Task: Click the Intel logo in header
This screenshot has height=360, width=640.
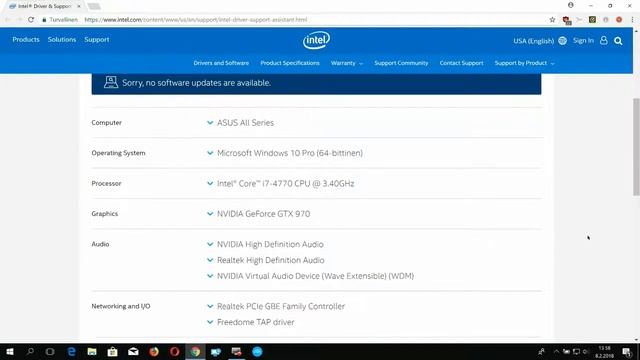Action: coord(316,40)
